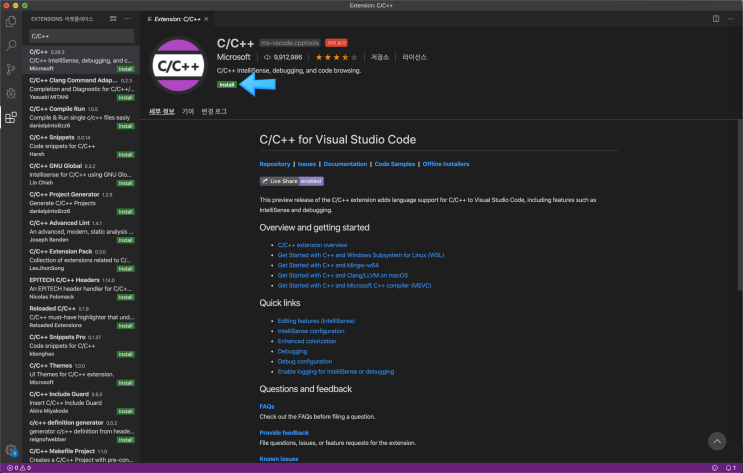
Task: Open the 라이선스 license link
Action: click(414, 57)
